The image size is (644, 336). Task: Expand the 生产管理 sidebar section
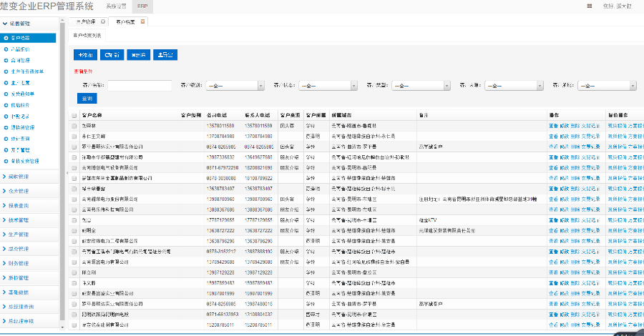(29, 234)
